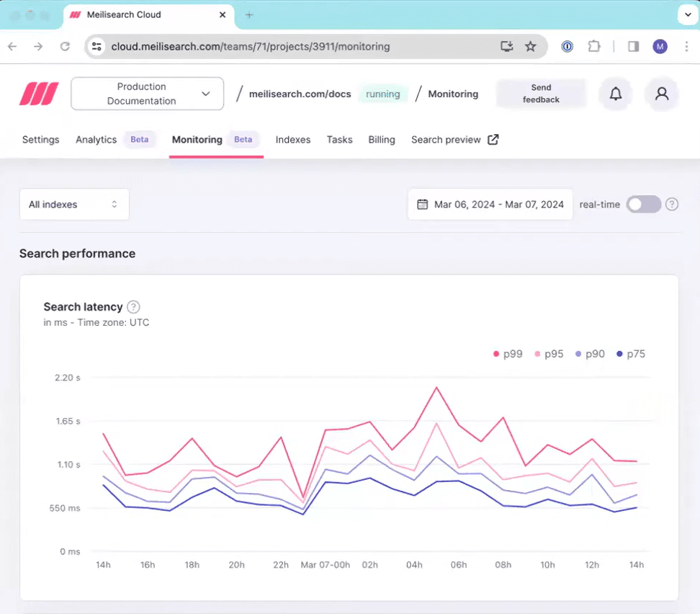This screenshot has height=614, width=700.
Task: Click help icon beside Search latency title
Action: tap(133, 307)
